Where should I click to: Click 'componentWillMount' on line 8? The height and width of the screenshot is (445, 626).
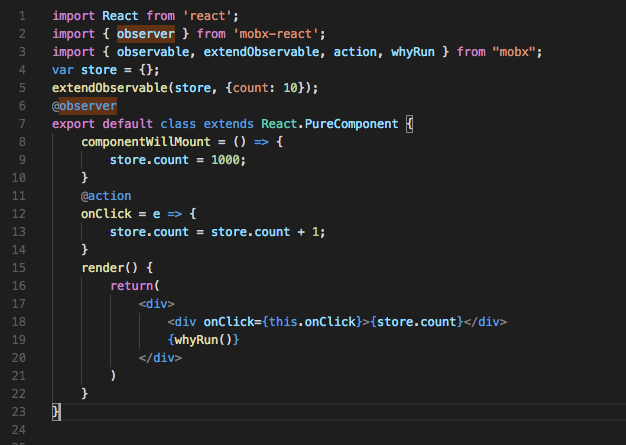(146, 142)
